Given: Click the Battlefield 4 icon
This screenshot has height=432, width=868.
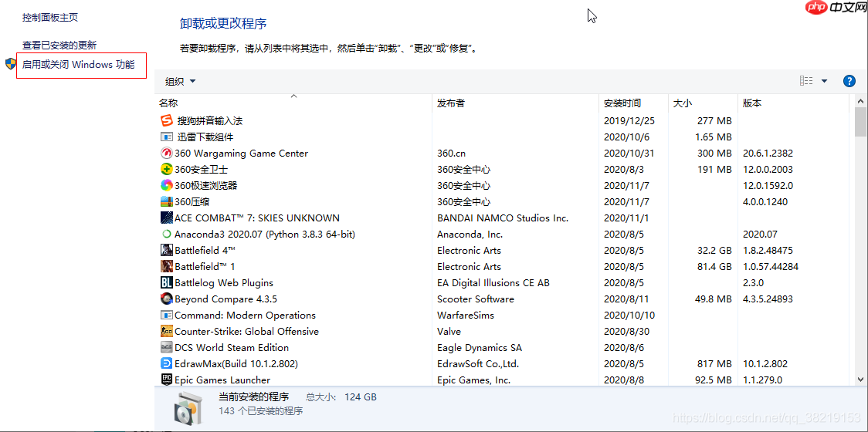Looking at the screenshot, I should (167, 250).
